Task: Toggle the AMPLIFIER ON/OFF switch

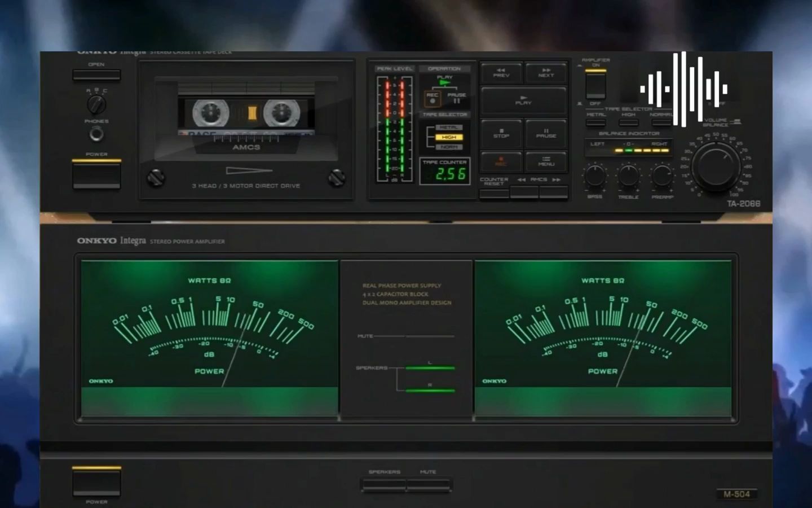Action: [x=595, y=85]
